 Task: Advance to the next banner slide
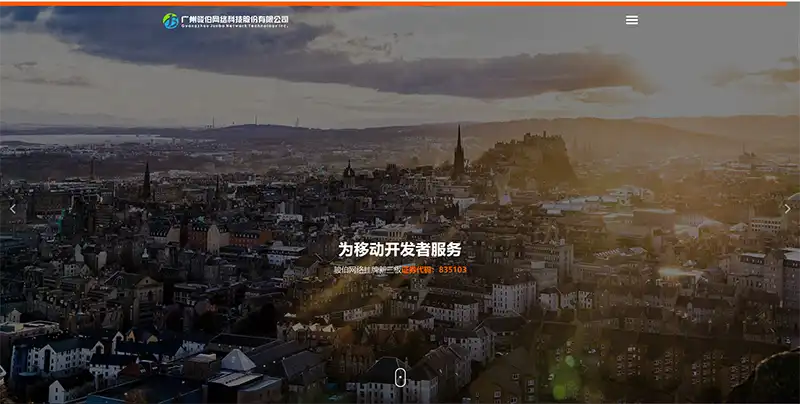tap(787, 208)
